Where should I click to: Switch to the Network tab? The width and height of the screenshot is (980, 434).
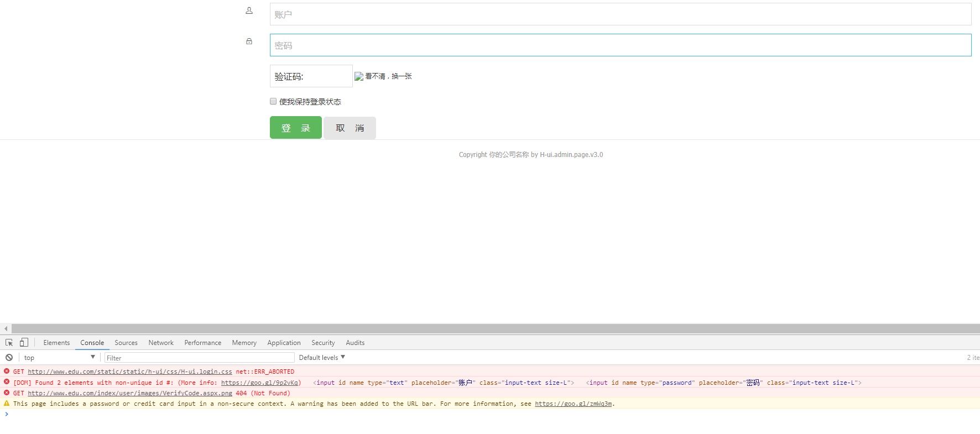pos(161,343)
